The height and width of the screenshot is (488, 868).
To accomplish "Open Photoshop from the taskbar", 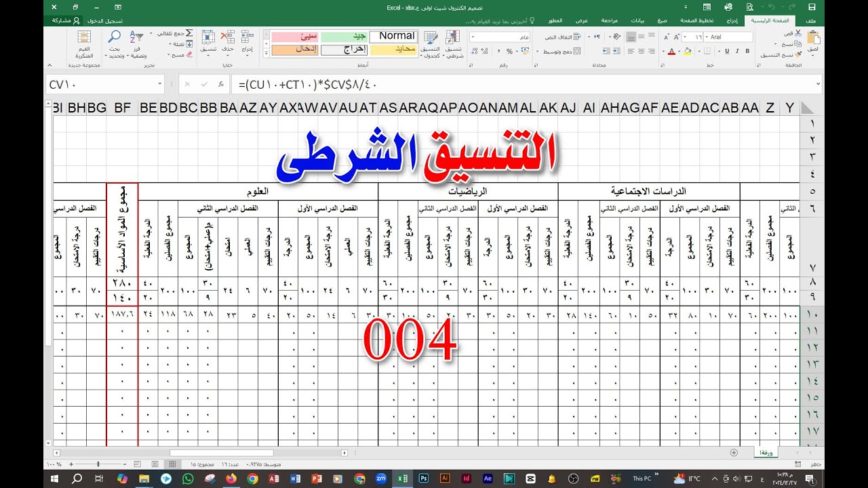I will 424,479.
